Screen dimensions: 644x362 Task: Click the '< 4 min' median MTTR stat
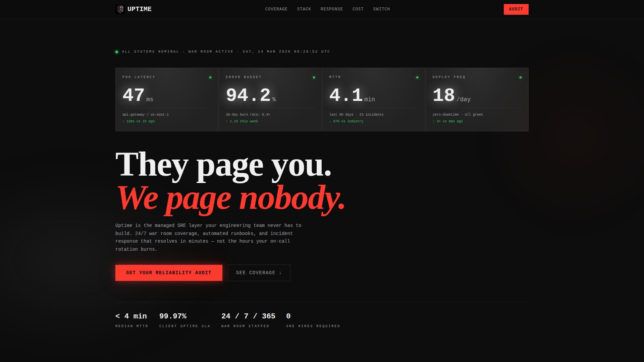point(131,316)
